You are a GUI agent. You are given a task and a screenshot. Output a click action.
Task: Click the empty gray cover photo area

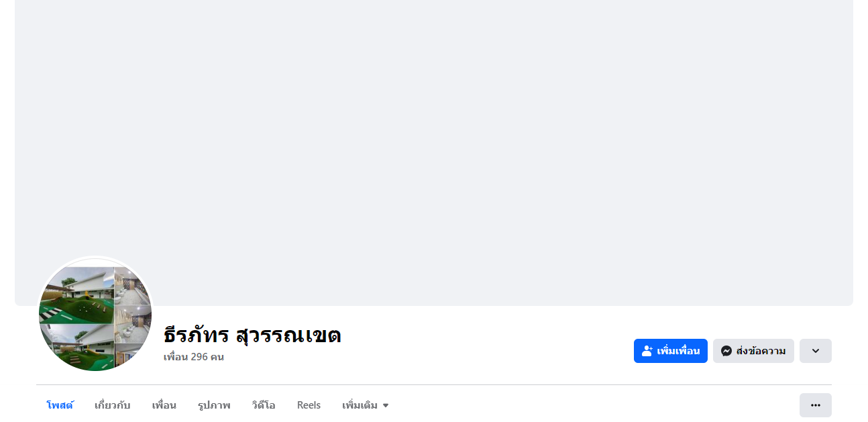point(433,134)
